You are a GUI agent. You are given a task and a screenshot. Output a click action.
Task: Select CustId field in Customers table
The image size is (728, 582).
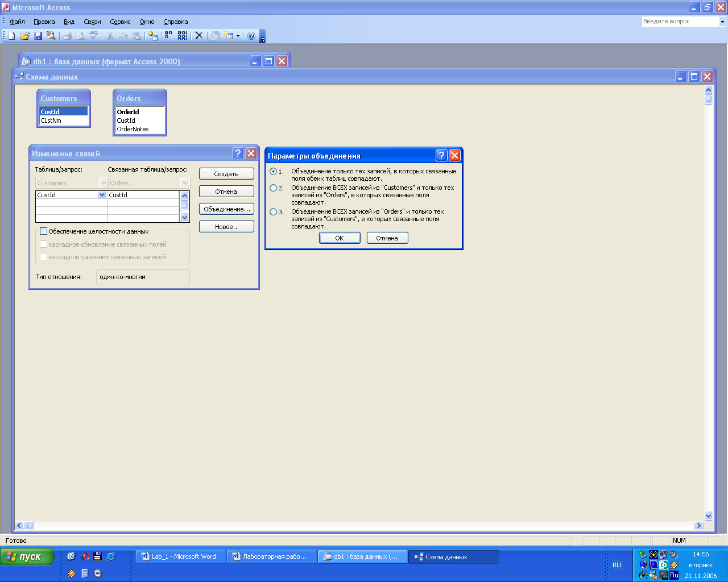coord(64,112)
